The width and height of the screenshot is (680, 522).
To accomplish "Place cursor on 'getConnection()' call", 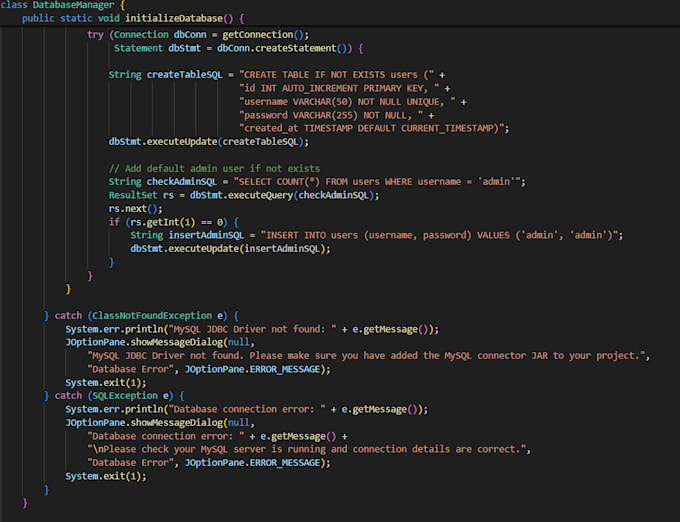I will point(263,35).
